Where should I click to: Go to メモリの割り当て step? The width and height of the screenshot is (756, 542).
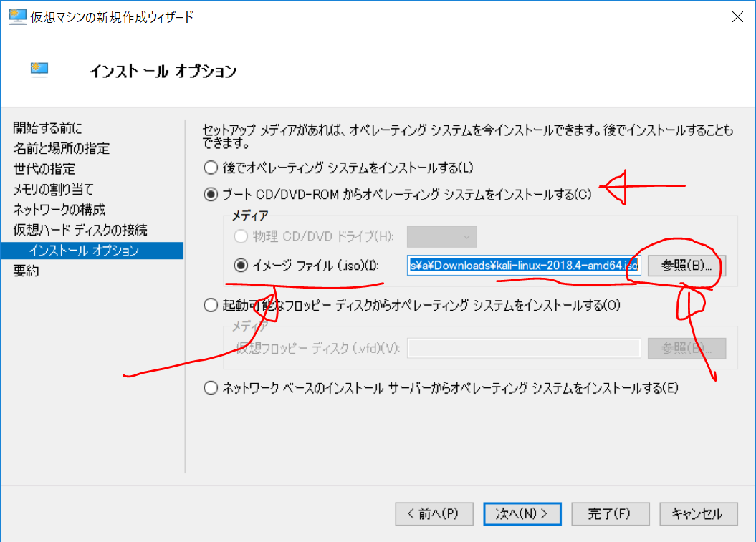[x=53, y=190]
